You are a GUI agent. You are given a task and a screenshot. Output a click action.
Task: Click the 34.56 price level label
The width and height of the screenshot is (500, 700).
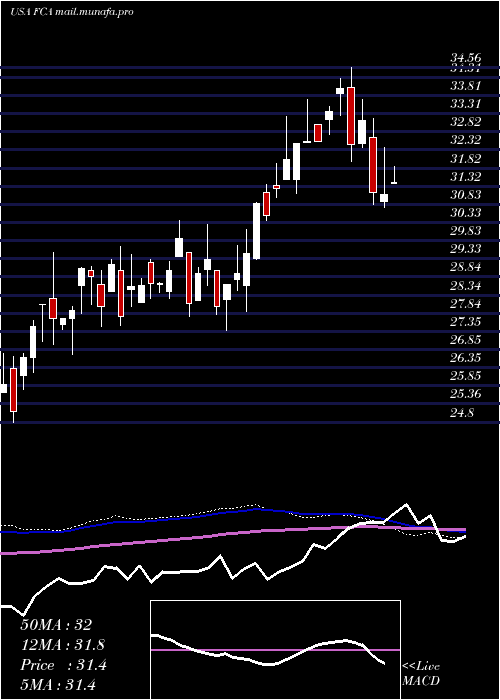(466, 58)
